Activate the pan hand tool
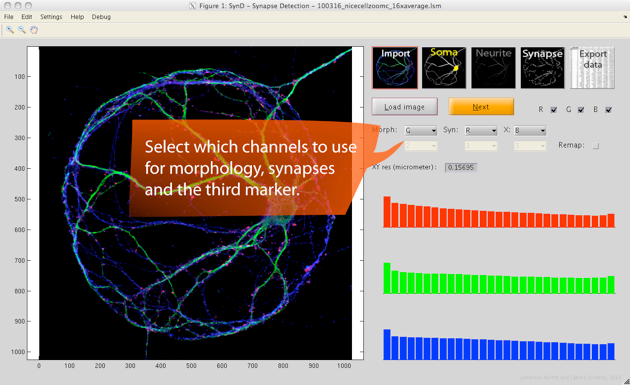The height and width of the screenshot is (385, 630). [34, 30]
